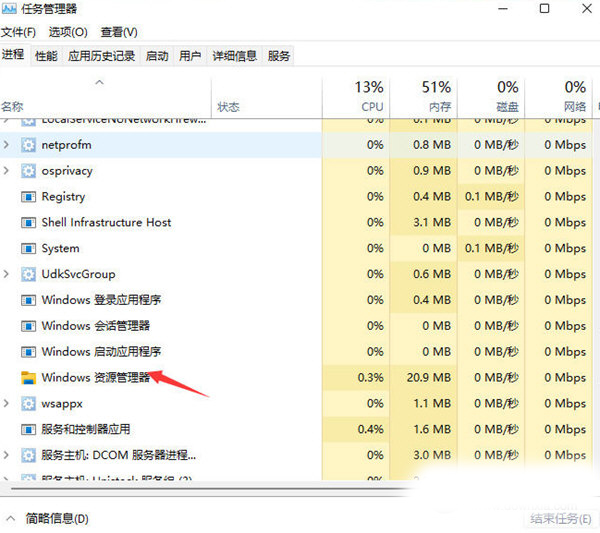Viewport: 600px width, 533px height.
Task: Expand the 服务主机: DCOM process group
Action: coord(6,455)
